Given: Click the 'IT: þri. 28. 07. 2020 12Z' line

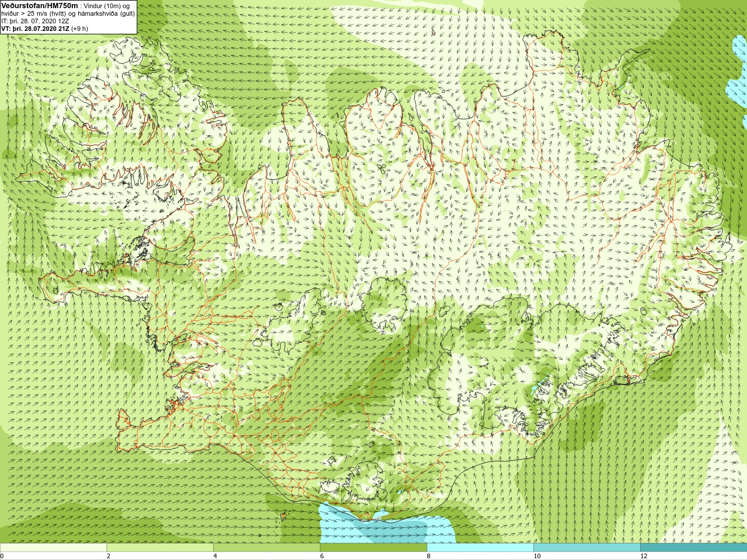Looking at the screenshot, I should [x=35, y=21].
